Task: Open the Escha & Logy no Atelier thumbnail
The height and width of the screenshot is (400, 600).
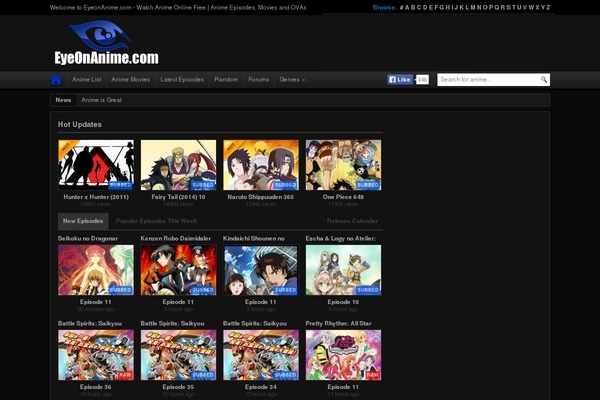Action: coord(343,270)
